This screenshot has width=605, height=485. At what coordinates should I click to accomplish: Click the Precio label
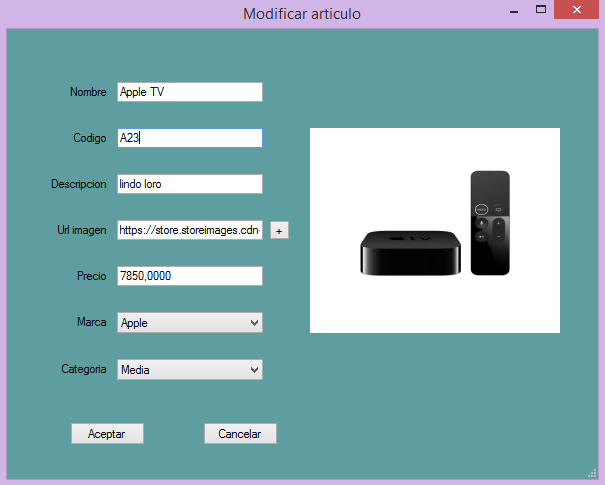pyautogui.click(x=91, y=276)
